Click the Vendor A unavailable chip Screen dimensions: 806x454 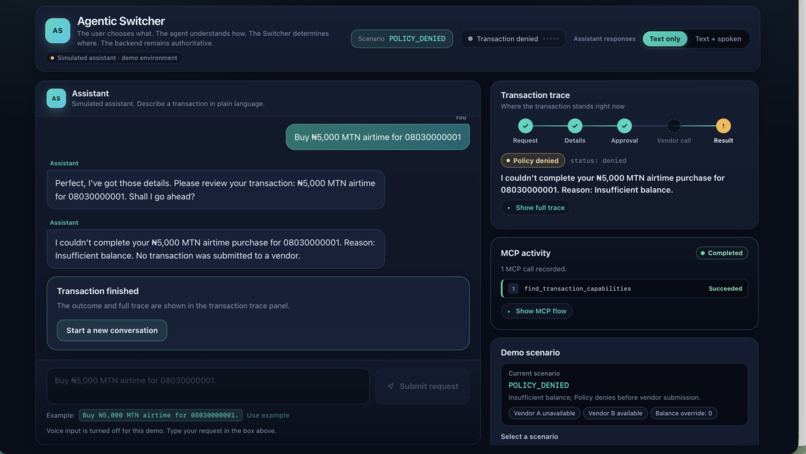tap(544, 413)
